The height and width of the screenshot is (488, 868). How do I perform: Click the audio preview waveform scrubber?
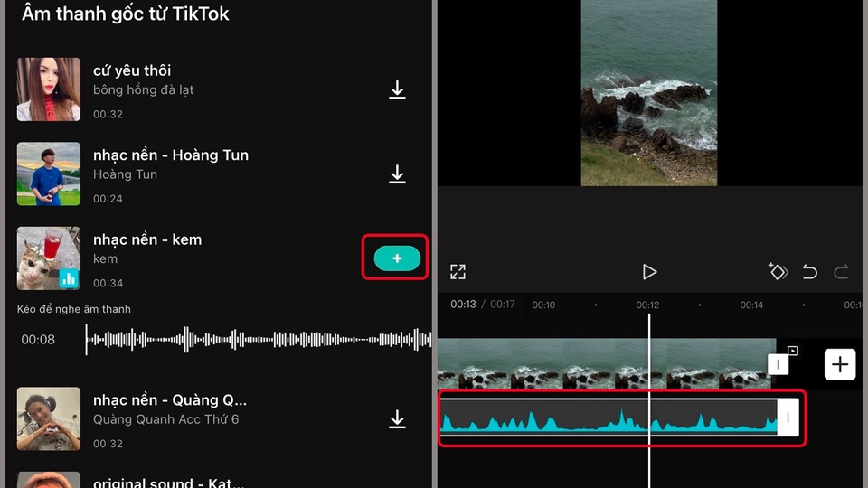(258, 340)
